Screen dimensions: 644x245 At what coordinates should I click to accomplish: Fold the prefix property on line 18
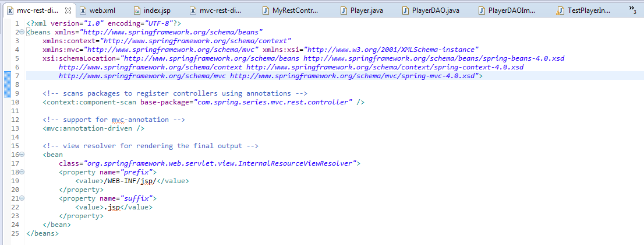pos(22,172)
